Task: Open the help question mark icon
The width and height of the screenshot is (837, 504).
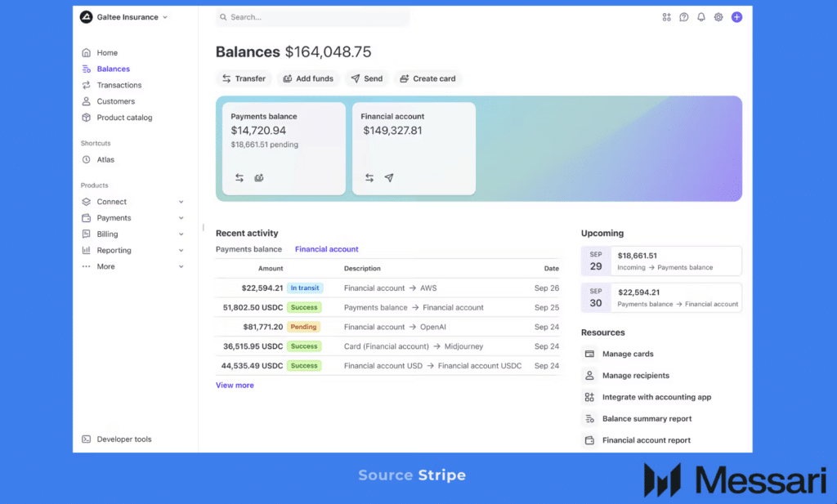Action: (x=684, y=17)
